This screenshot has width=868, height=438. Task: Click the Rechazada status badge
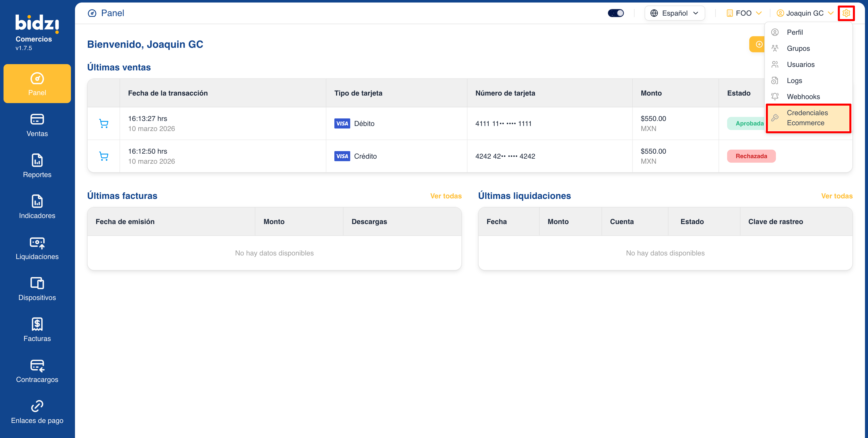[x=751, y=156]
